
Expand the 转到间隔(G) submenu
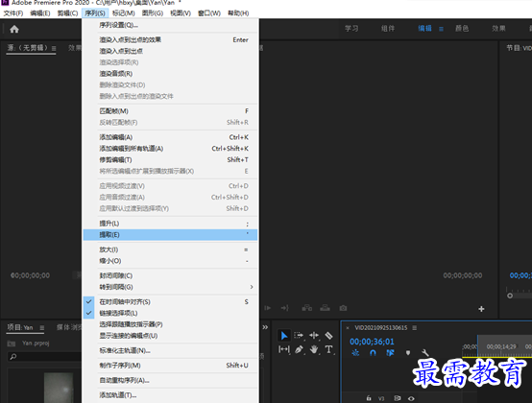click(x=170, y=287)
